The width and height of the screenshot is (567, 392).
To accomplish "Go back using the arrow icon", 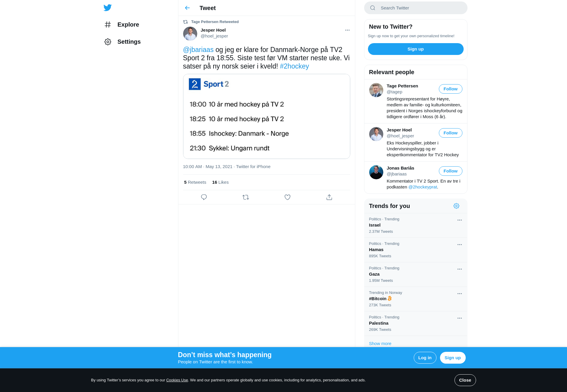I will (187, 8).
